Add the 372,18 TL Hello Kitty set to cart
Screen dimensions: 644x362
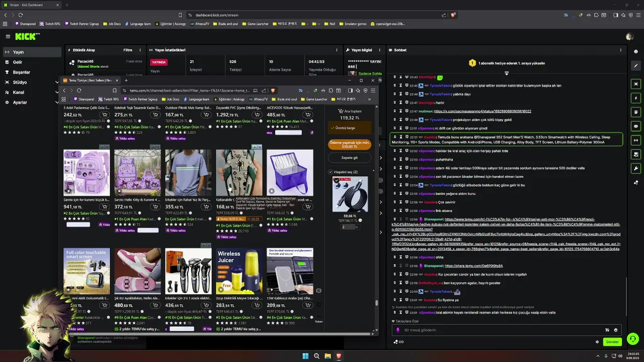tap(155, 207)
